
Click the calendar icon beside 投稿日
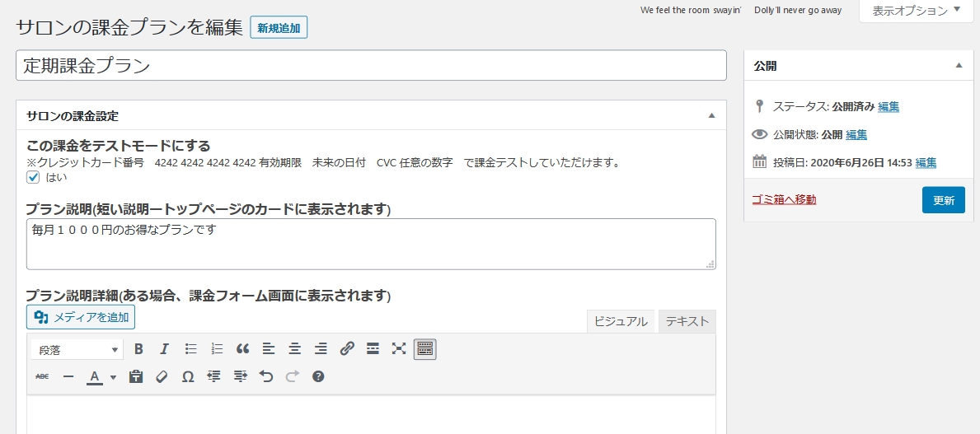pos(759,161)
